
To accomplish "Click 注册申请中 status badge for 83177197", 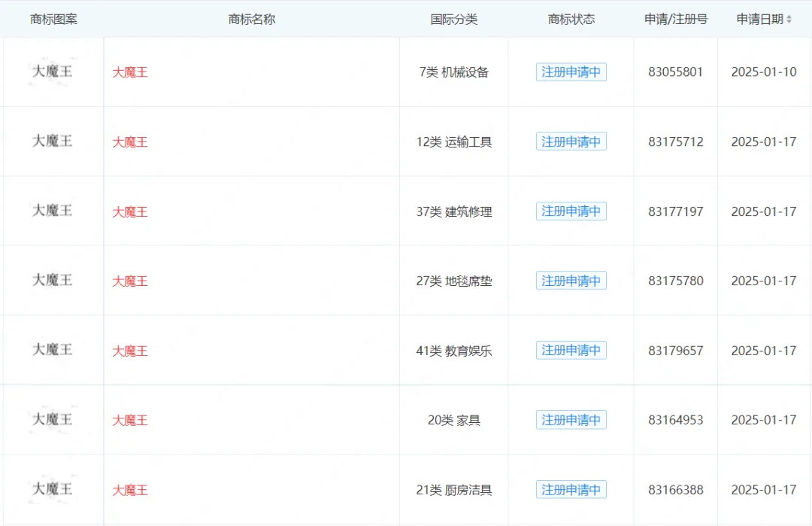I will pos(571,211).
